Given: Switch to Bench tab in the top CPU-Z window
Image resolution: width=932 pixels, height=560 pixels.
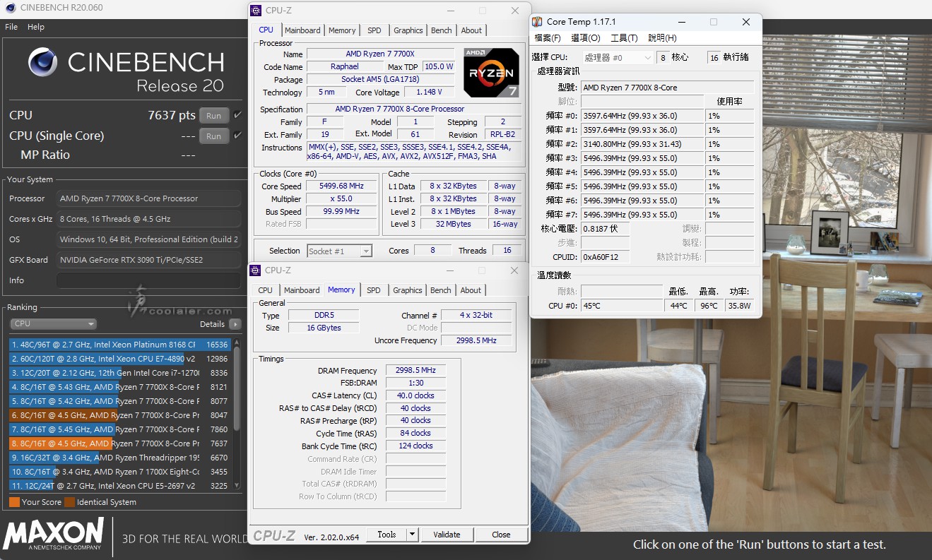Looking at the screenshot, I should (442, 30).
